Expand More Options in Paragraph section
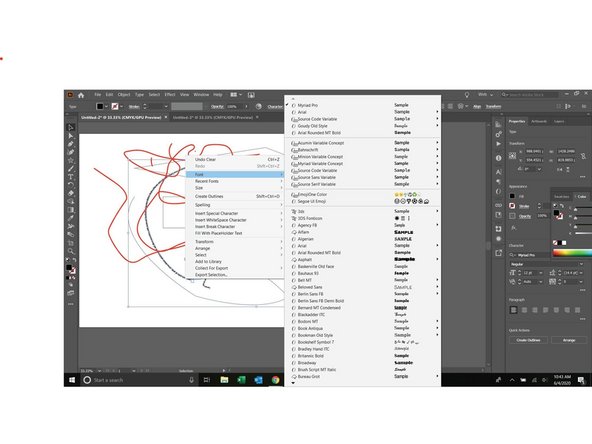The image size is (592, 444). pyautogui.click(x=583, y=319)
